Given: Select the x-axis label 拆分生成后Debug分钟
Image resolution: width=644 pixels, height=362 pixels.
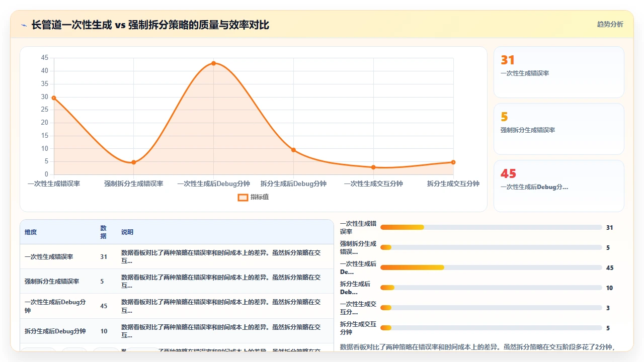Looking at the screenshot, I should click(293, 184).
